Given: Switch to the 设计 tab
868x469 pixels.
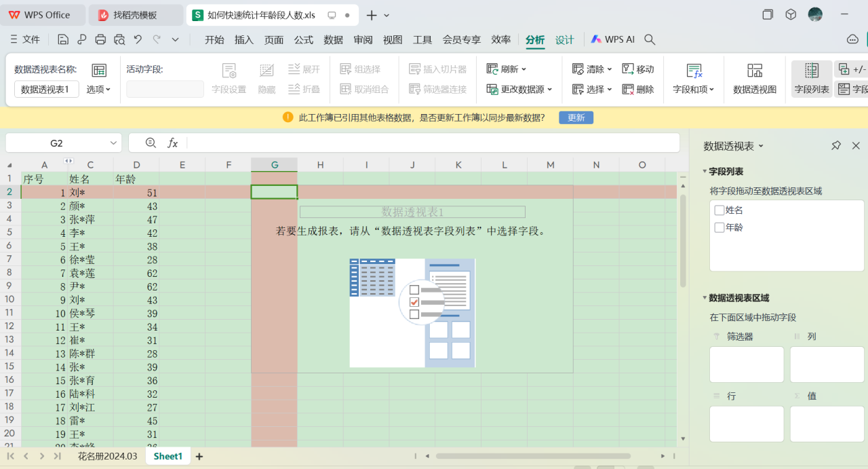Looking at the screenshot, I should (x=565, y=39).
